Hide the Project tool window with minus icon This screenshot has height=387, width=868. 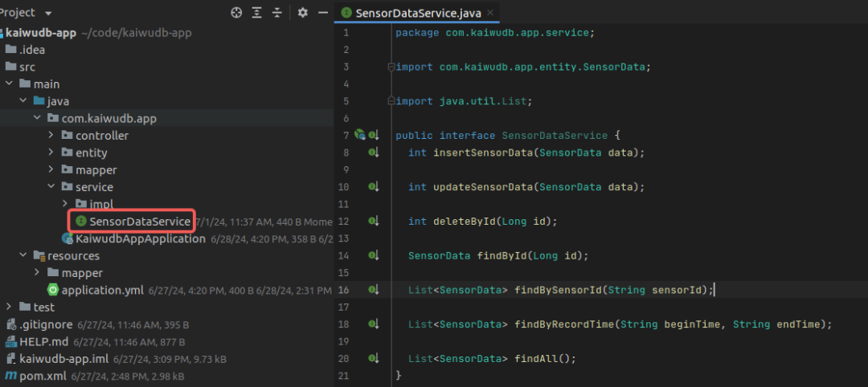(323, 13)
